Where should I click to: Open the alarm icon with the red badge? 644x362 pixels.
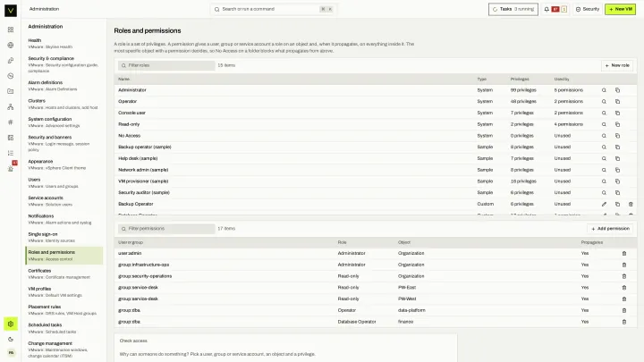point(11,168)
